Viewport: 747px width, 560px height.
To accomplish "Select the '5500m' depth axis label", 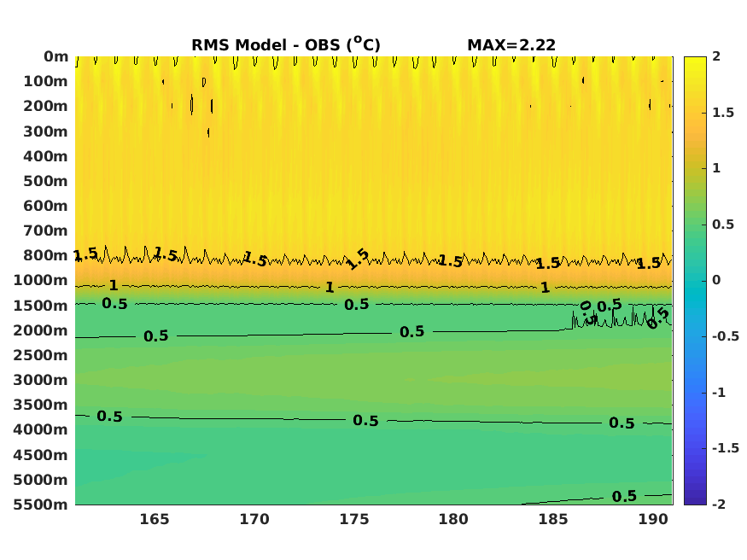I will point(41,505).
